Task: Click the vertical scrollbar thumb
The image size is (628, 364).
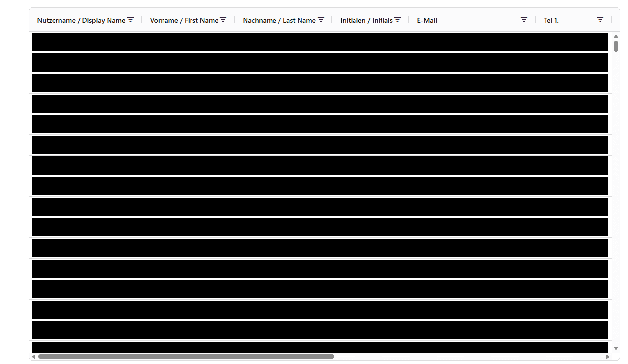Action: (x=616, y=47)
